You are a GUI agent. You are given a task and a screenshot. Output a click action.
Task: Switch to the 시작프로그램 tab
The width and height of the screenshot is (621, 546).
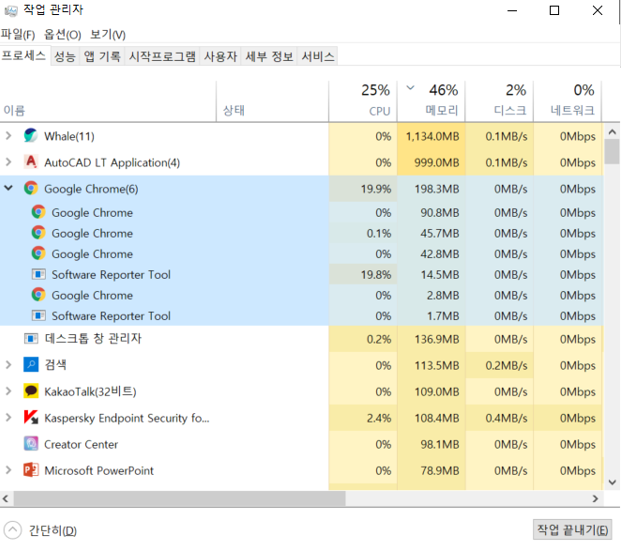pyautogui.click(x=162, y=56)
